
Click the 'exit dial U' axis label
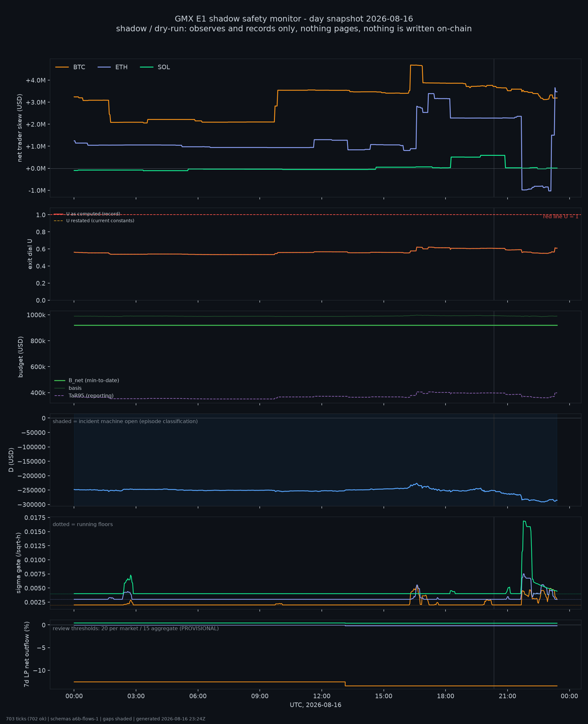(x=30, y=254)
